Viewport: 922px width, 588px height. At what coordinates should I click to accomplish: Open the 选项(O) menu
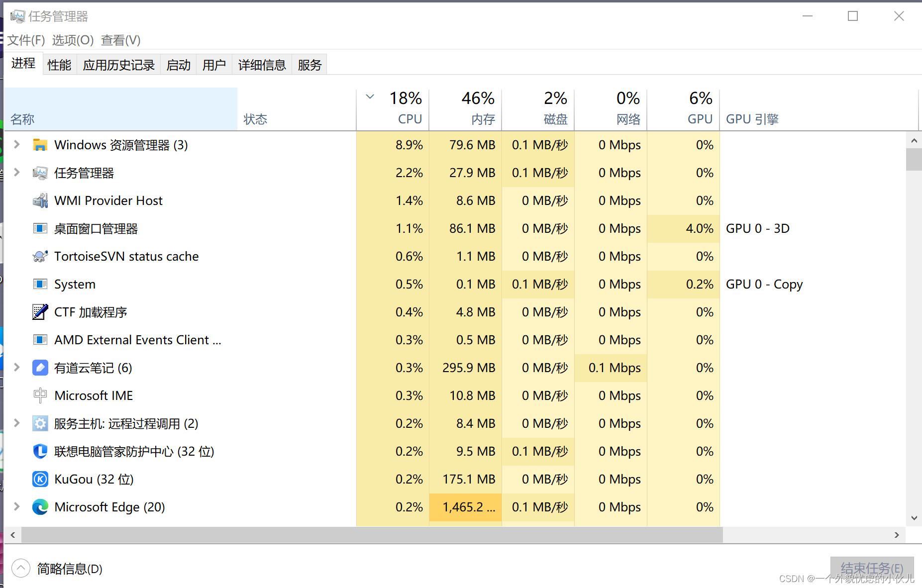pos(73,40)
